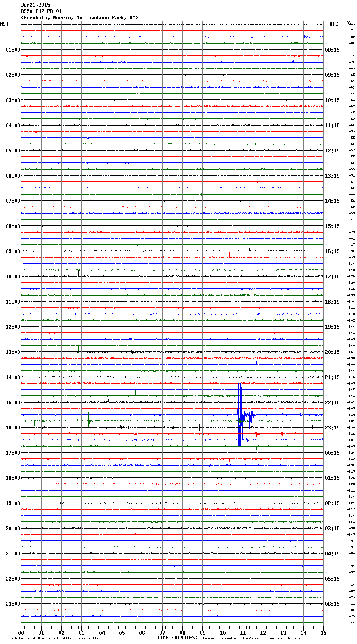The width and height of the screenshot is (357, 644).
Task: Click the 14:15 UTC time label
Action: coord(332,201)
